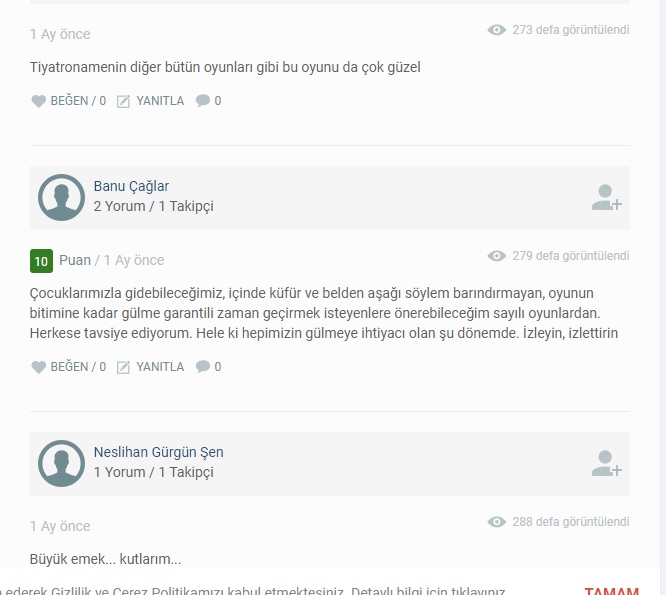
Task: Click eye icon next to 279 defa görüntülendi
Action: [x=497, y=256]
